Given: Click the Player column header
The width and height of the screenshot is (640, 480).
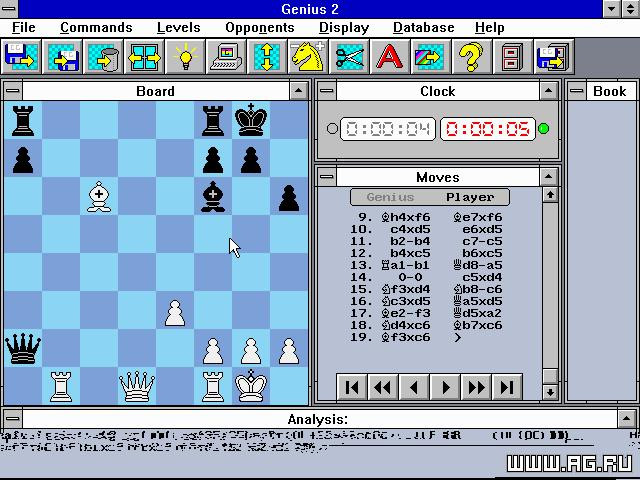Looking at the screenshot, I should pyautogui.click(x=470, y=197).
